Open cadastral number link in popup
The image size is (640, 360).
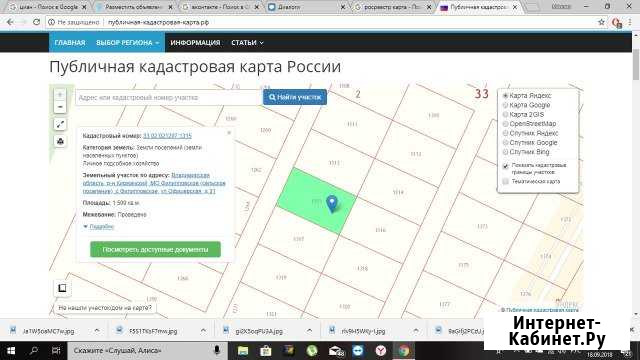point(167,136)
